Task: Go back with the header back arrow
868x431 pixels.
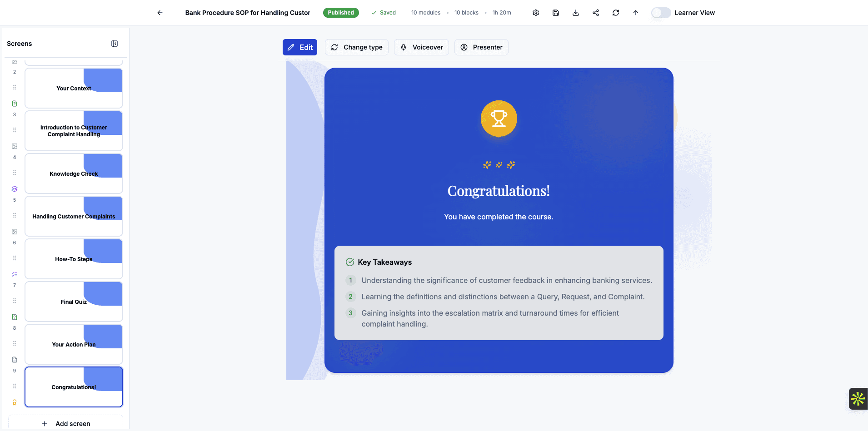Action: (160, 12)
